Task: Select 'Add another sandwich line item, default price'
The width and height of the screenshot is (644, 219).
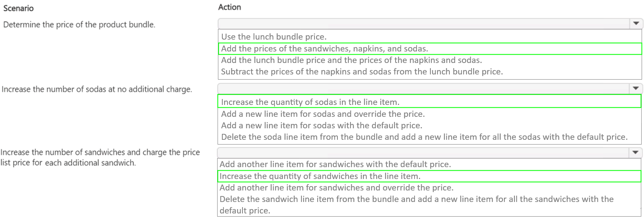Action: coord(335,164)
